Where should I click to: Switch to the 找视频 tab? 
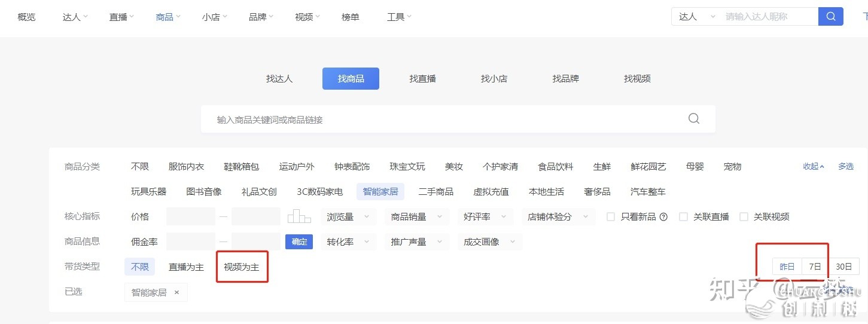(637, 78)
